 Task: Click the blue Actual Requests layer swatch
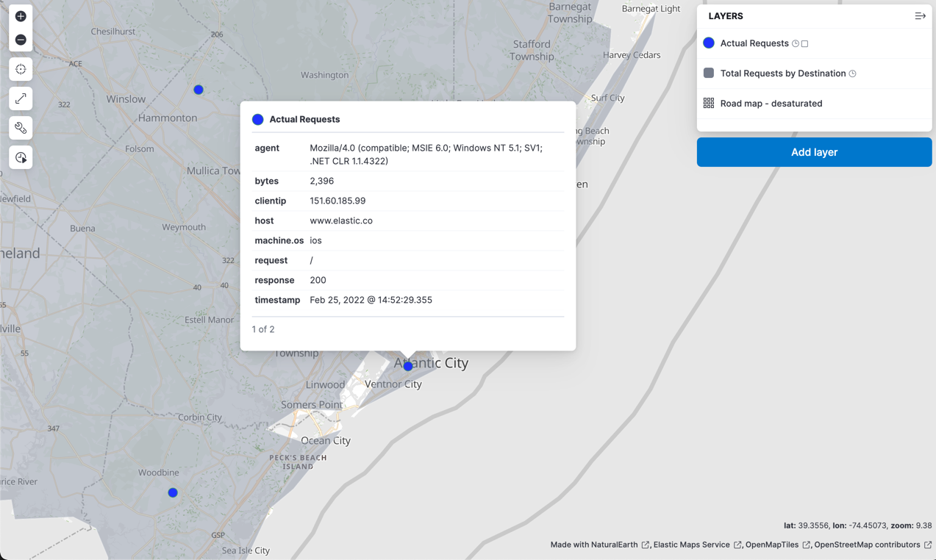(709, 43)
